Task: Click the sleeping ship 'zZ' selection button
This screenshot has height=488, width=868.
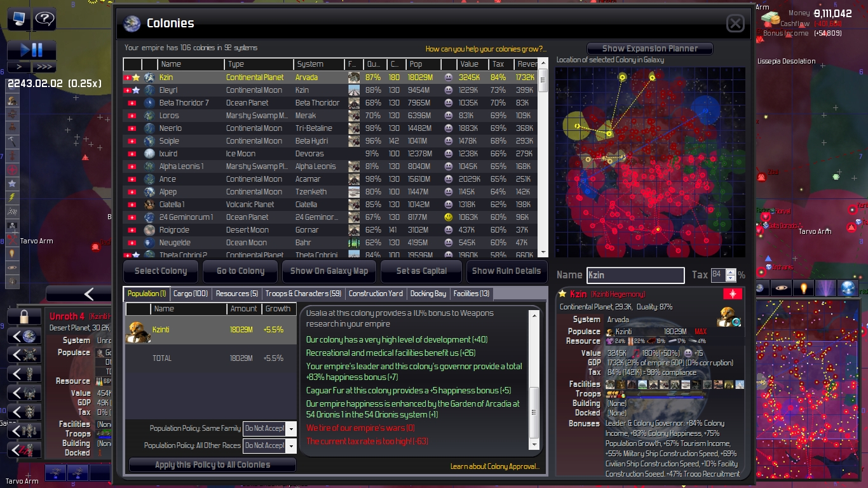Action: 25,450
